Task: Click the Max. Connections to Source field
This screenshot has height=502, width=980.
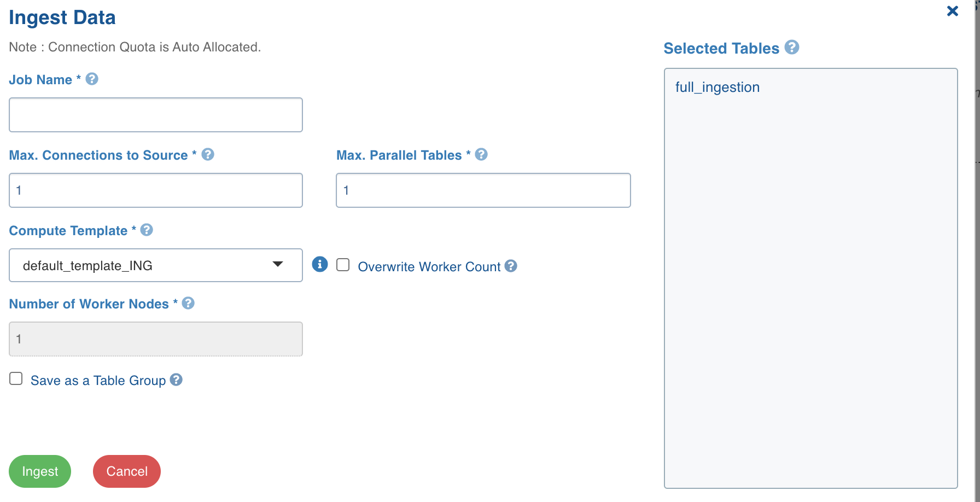Action: 156,190
